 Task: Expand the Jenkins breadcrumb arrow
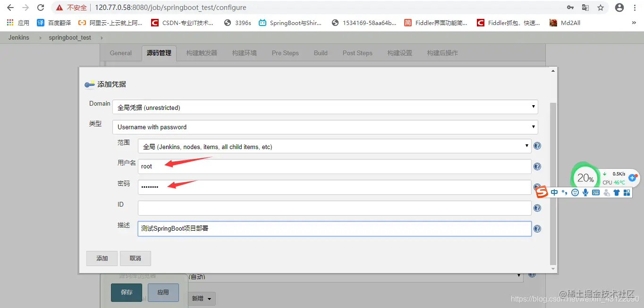(40, 38)
